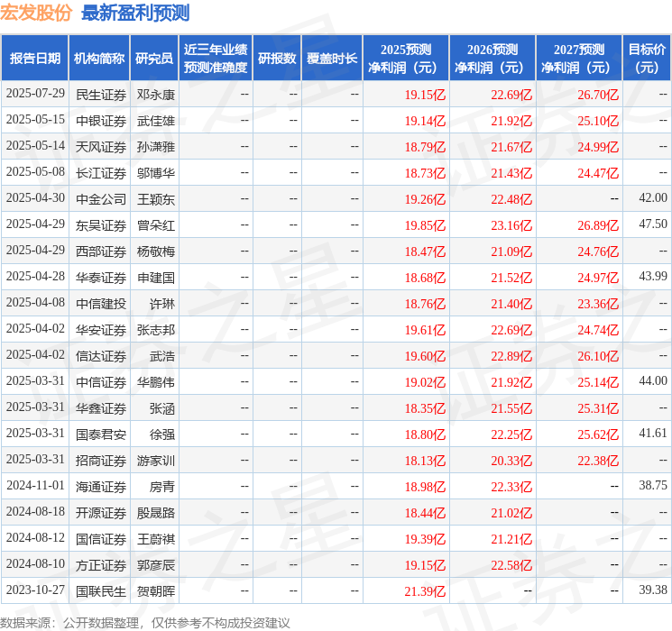Screen dimensions: 672x631
Task: Open the 国联民生 institution entry
Action: (x=101, y=591)
